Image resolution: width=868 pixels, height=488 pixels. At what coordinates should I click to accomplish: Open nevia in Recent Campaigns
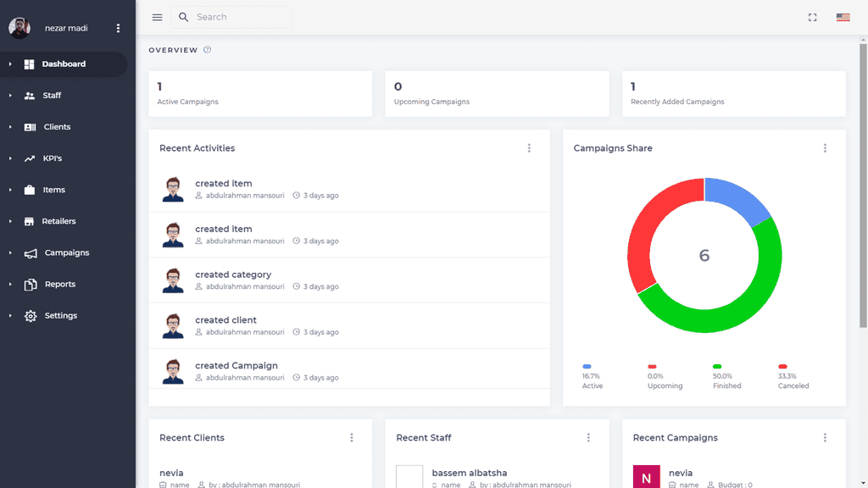[681, 473]
